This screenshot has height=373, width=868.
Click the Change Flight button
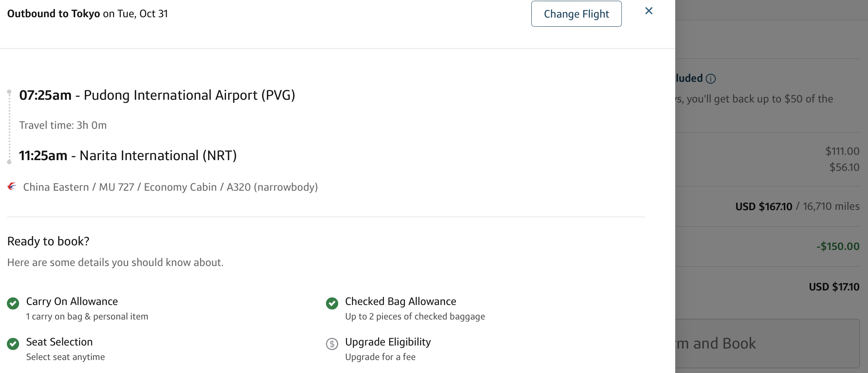pos(576,14)
